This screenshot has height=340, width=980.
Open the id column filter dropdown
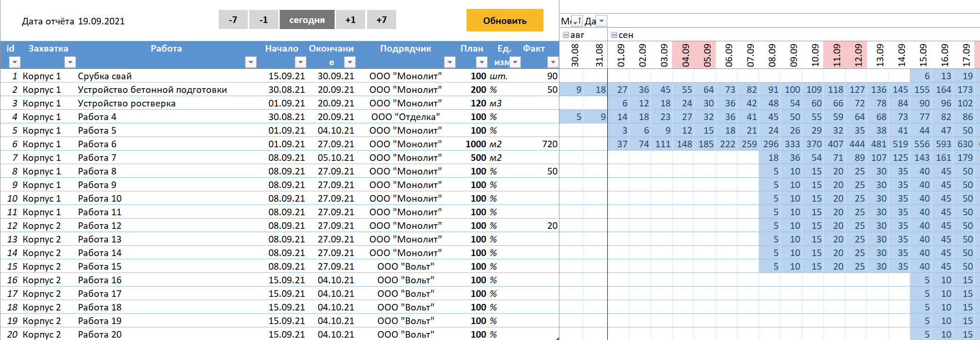tap(15, 62)
